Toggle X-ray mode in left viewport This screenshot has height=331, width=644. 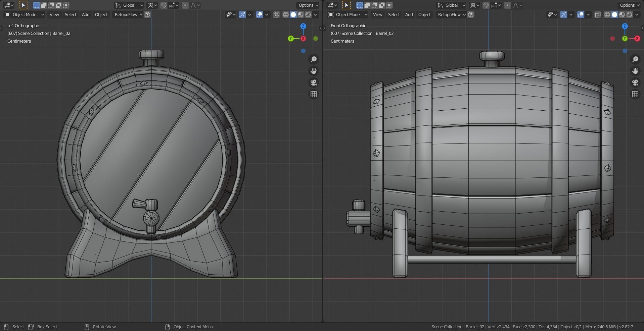pos(276,14)
